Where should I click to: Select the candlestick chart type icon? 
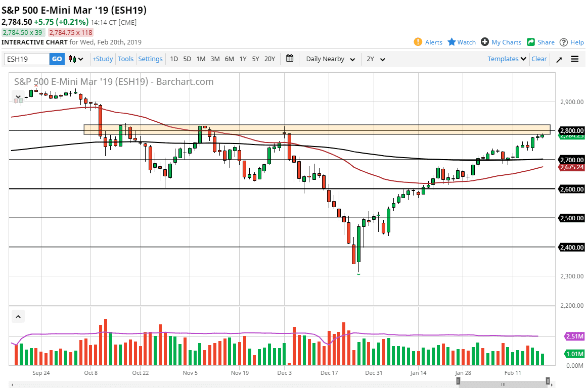71,59
